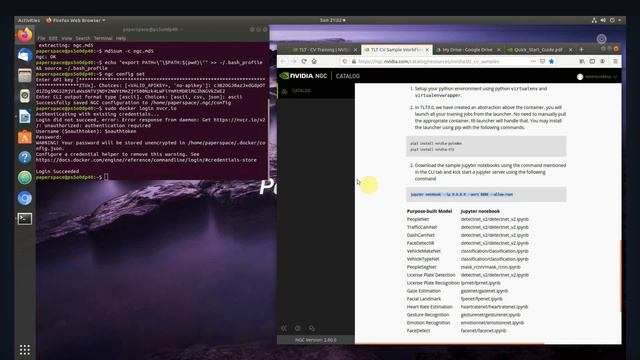This screenshot has width=640, height=360.
Task: Select the Terminal icon in the dock
Action: pos(24,219)
